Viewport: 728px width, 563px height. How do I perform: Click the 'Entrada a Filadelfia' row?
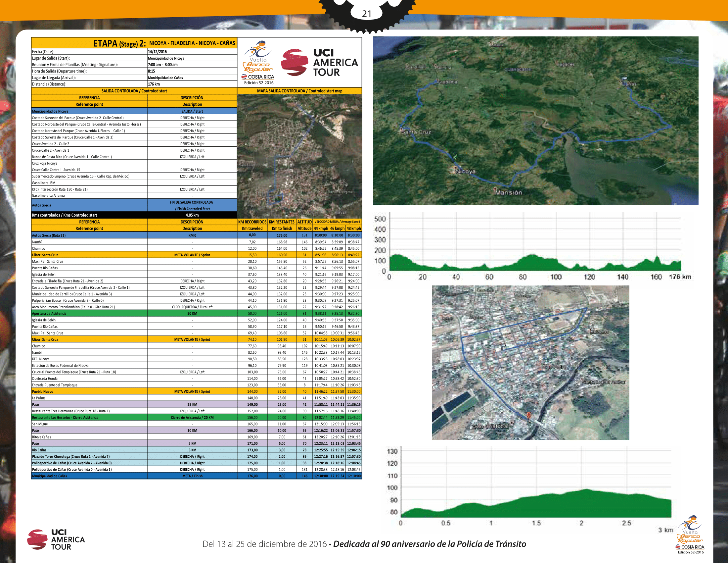coord(197,281)
